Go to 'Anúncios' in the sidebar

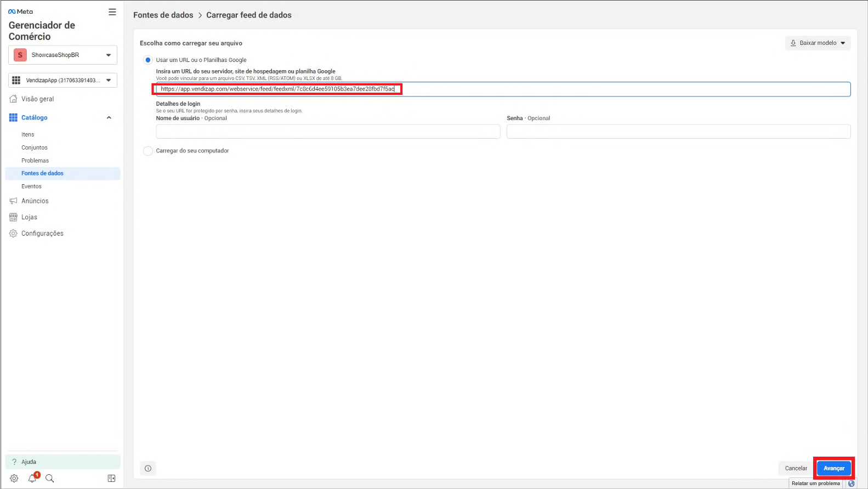tap(35, 201)
